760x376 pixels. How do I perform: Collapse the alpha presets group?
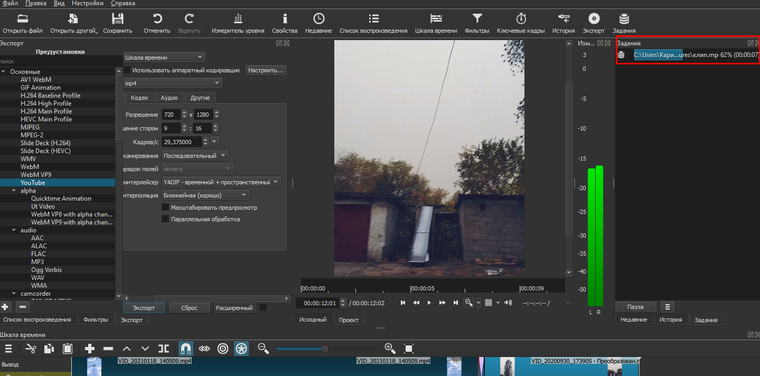pos(15,191)
